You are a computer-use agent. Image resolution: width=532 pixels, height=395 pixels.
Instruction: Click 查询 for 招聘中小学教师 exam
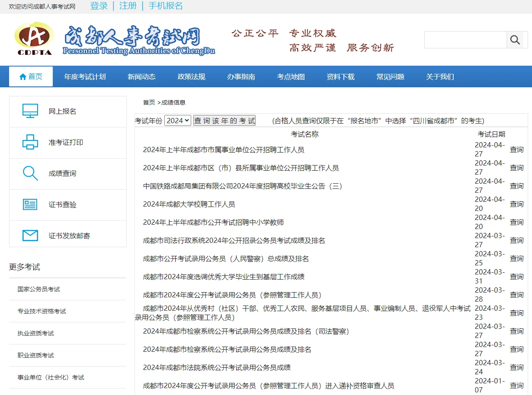coord(516,222)
